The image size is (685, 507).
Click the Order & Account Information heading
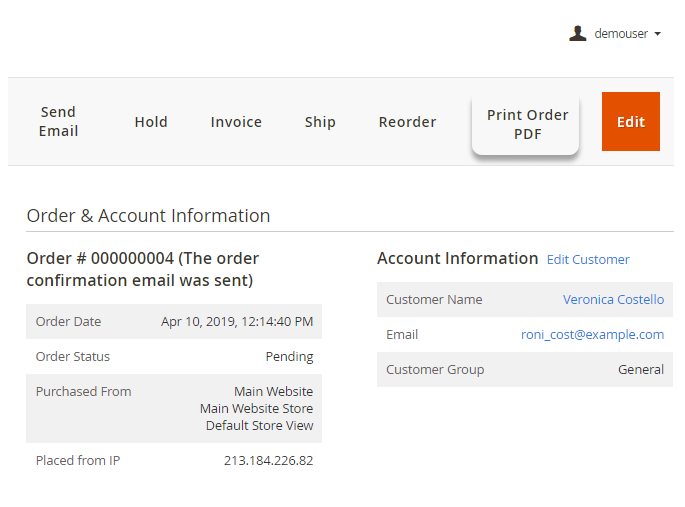[x=148, y=216]
